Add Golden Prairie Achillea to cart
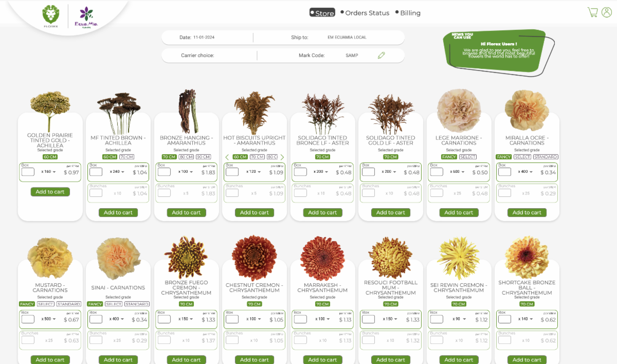 coord(50,192)
